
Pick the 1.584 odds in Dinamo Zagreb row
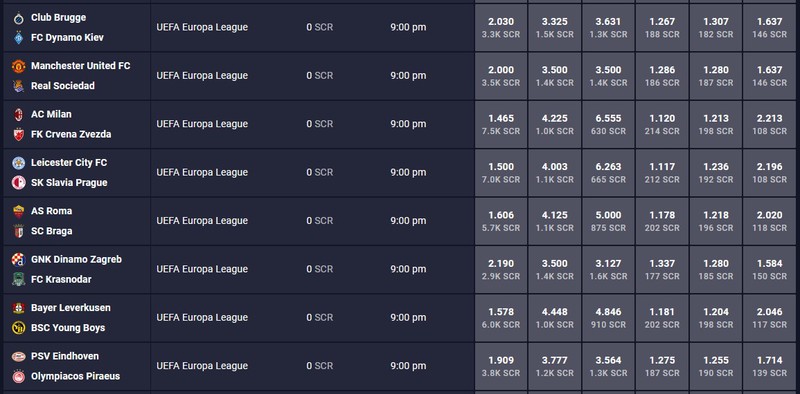point(770,269)
